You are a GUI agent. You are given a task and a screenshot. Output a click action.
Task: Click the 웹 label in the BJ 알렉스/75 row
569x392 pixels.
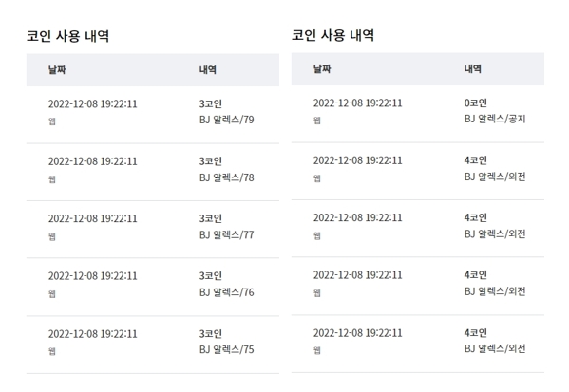pos(52,351)
